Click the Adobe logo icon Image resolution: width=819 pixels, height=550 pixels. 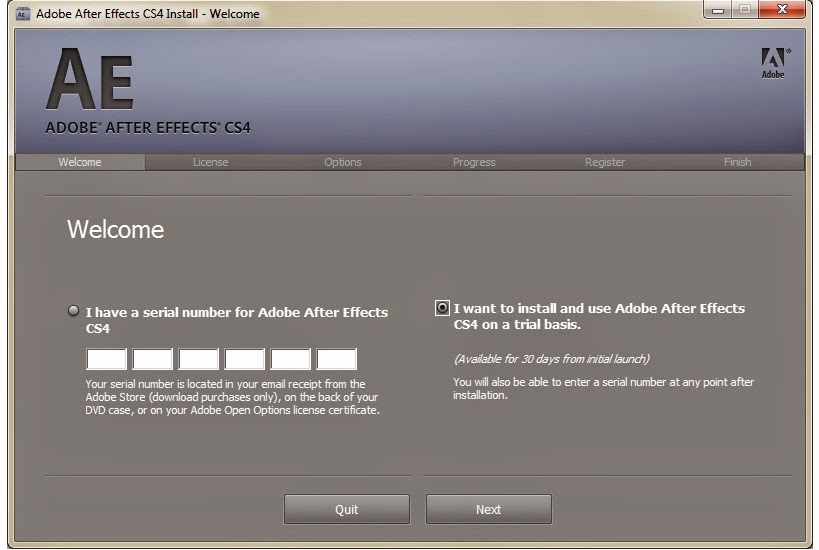coord(775,63)
